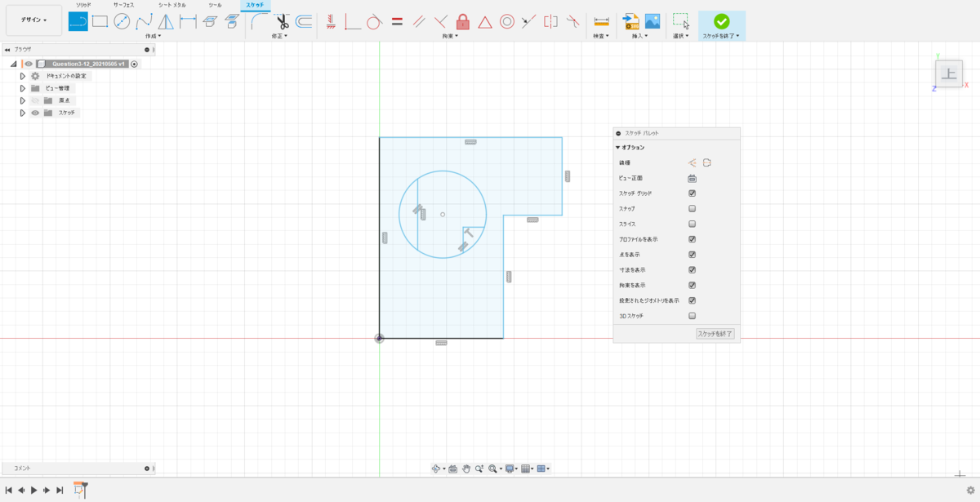Collapse the オプション section in palette
980x502 pixels.
coord(618,148)
